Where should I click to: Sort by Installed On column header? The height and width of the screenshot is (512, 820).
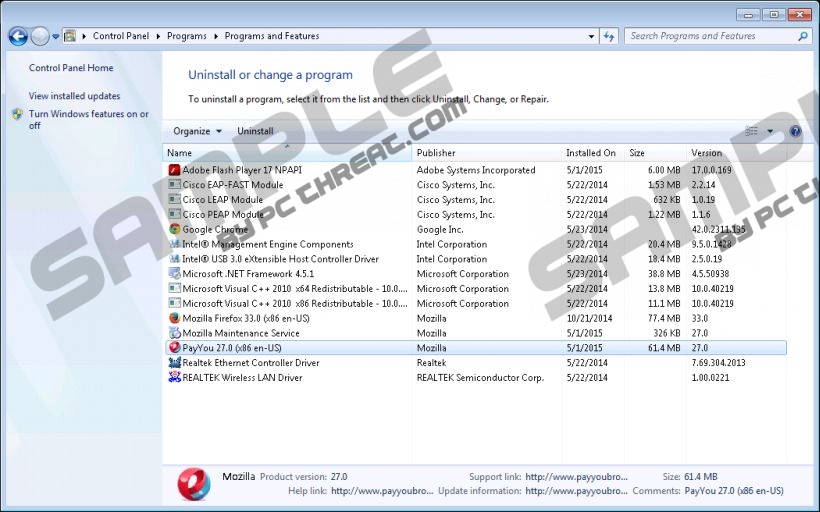pyautogui.click(x=593, y=153)
